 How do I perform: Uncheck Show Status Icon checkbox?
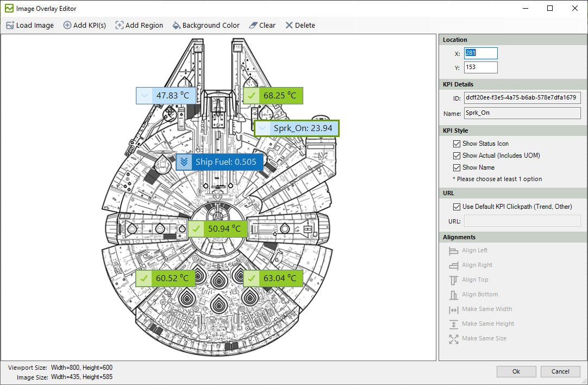coord(456,144)
